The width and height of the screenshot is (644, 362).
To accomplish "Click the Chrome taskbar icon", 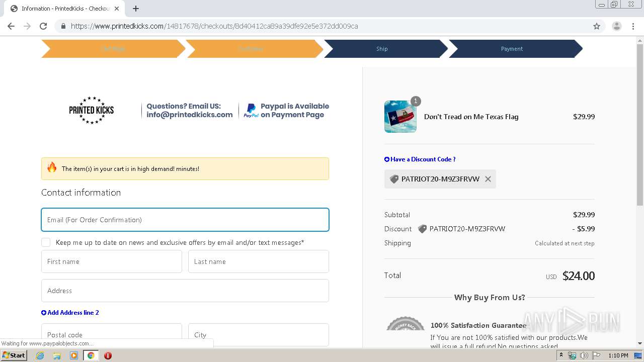I will point(91,355).
